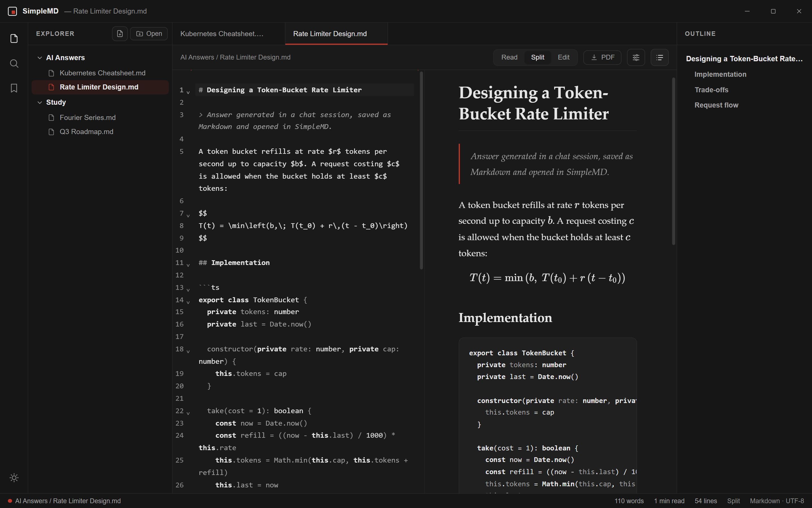Fold the class block at line 14
The width and height of the screenshot is (812, 508).
(x=188, y=302)
